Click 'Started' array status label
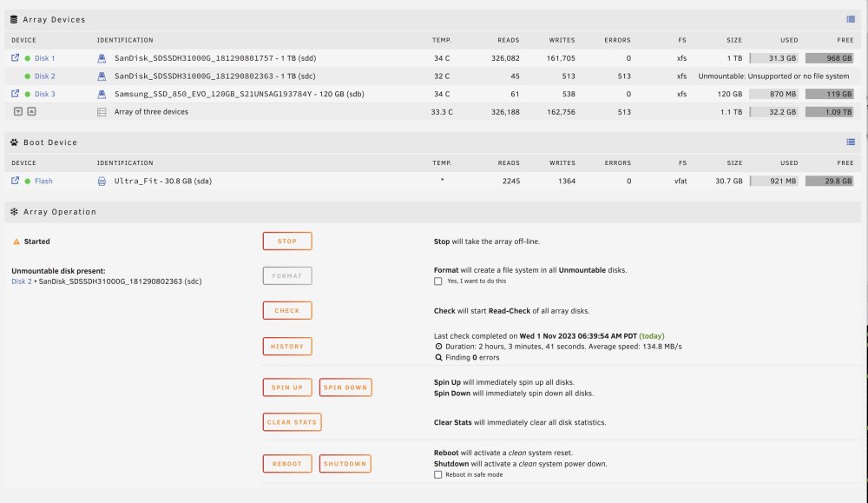The image size is (868, 503). (36, 242)
